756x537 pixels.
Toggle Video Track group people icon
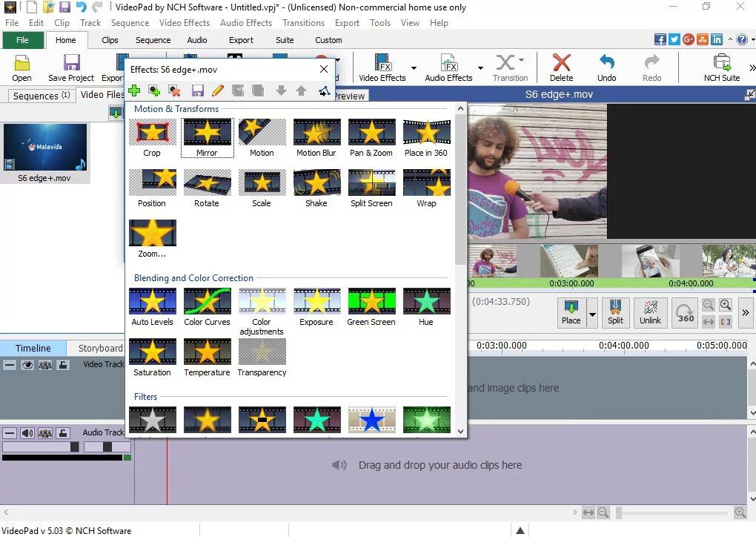tap(44, 365)
